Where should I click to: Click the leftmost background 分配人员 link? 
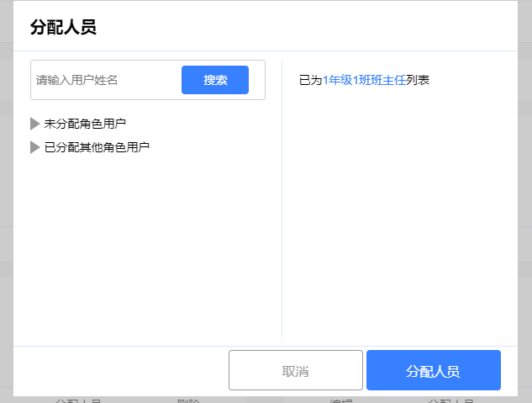78,400
